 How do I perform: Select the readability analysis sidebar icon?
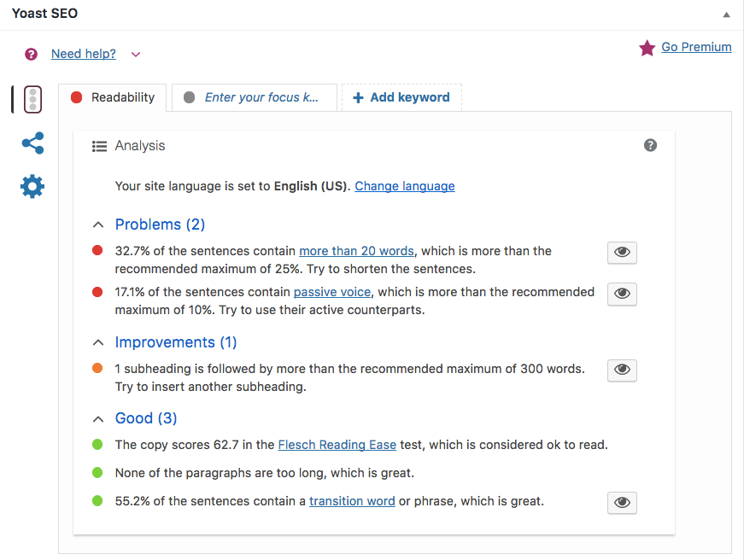click(32, 99)
